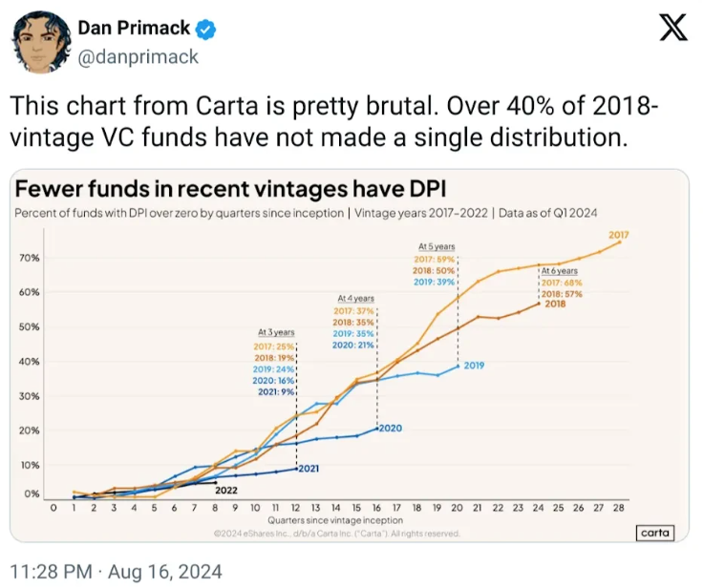Click the 2020 line endpoint marker
The height and width of the screenshot is (588, 703).
click(x=378, y=428)
